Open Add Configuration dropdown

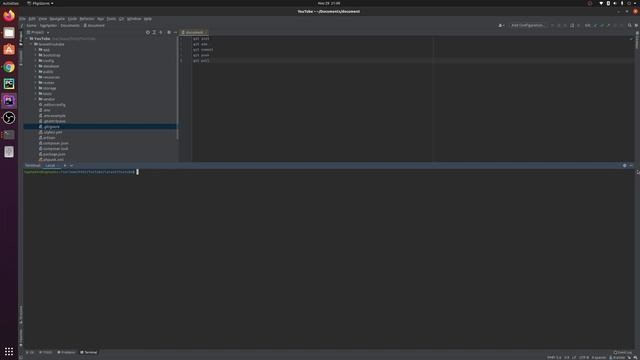(528, 25)
